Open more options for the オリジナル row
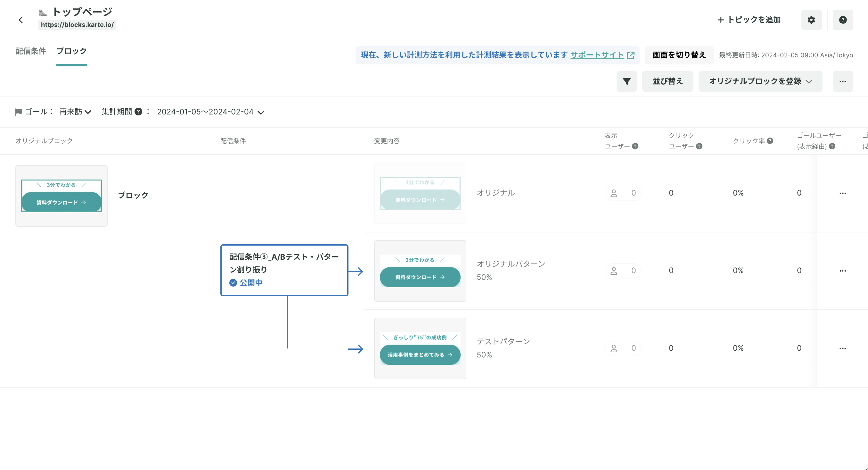Viewport: 868px width, 470px height. pos(843,193)
